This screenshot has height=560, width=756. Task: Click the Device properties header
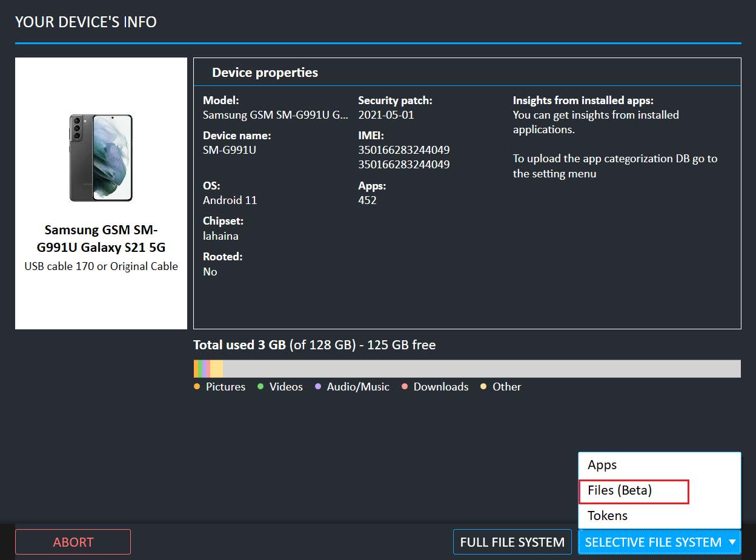pyautogui.click(x=265, y=73)
